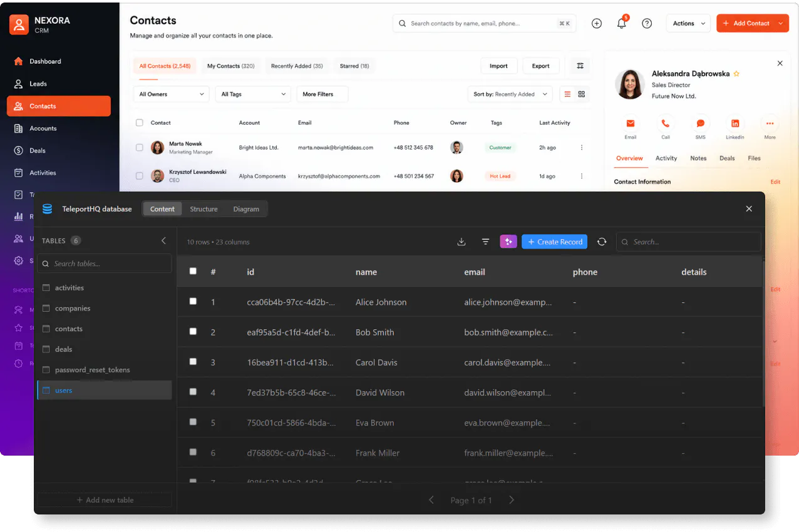Go to the previous database page
The width and height of the screenshot is (799, 532).
tap(431, 499)
